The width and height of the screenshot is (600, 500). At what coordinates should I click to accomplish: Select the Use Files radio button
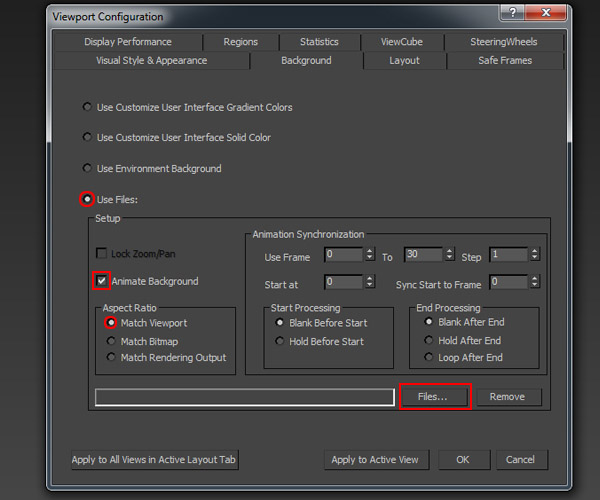click(x=87, y=199)
